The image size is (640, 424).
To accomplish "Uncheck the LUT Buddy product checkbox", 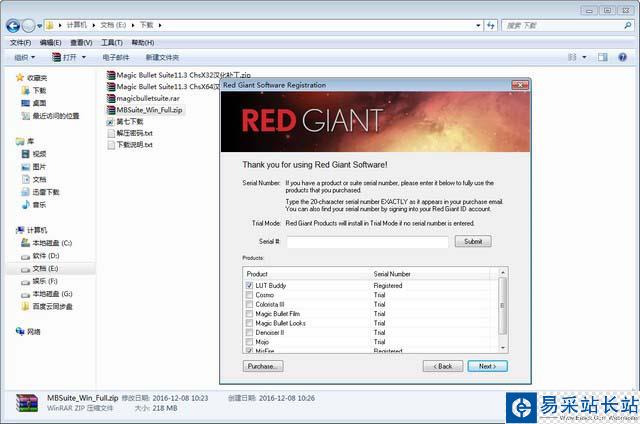I will click(x=249, y=285).
